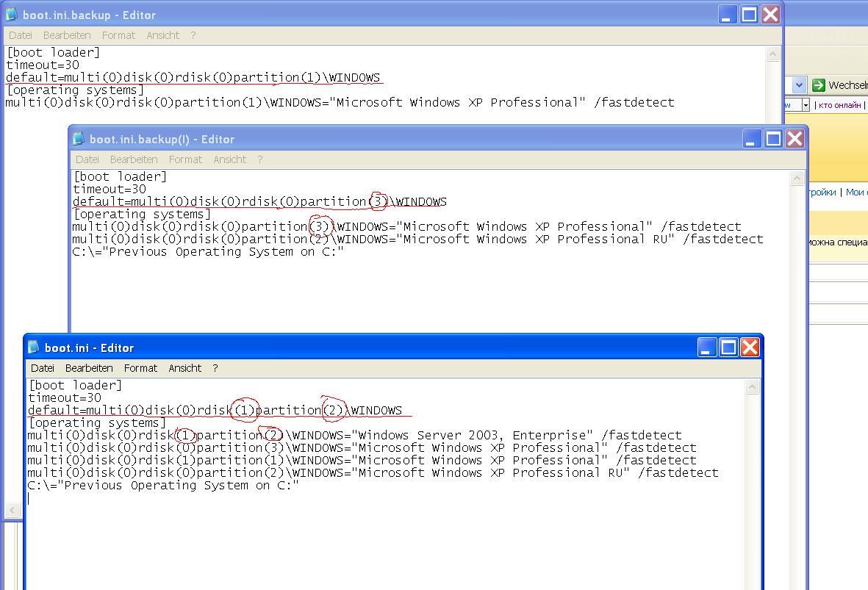Viewport: 868px width, 590px height.
Task: Click [boot loader] line in boot.ini.backup(I) window
Action: (x=120, y=176)
